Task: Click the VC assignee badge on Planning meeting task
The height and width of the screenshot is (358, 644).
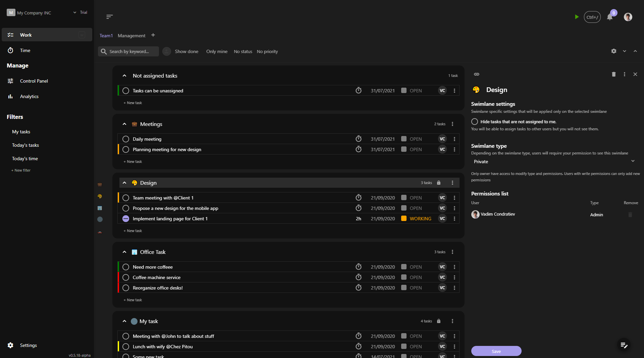Action: click(442, 149)
